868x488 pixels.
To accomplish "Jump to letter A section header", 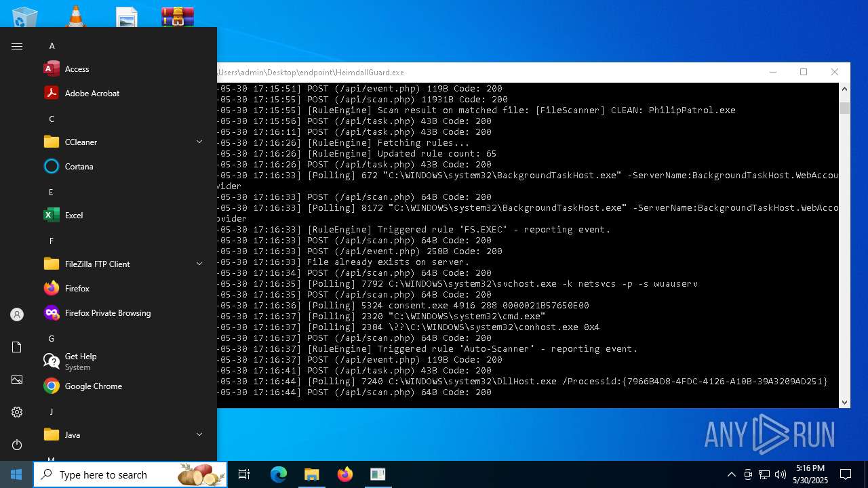I will tap(52, 46).
